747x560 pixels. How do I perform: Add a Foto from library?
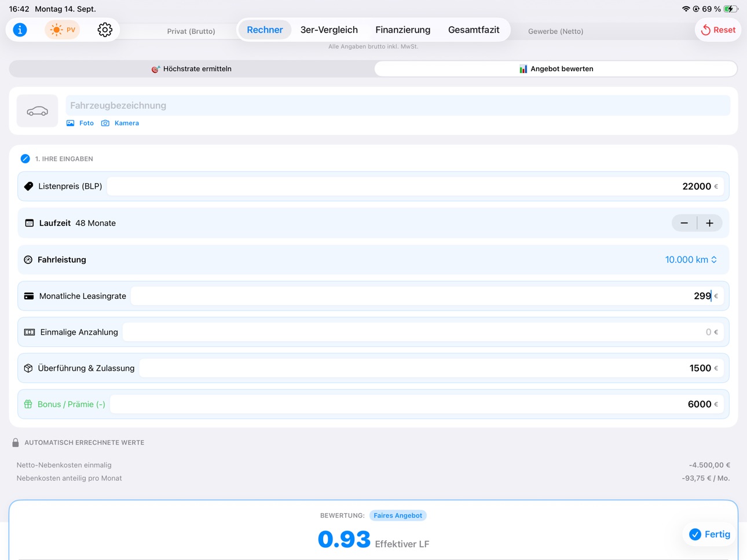pos(80,123)
